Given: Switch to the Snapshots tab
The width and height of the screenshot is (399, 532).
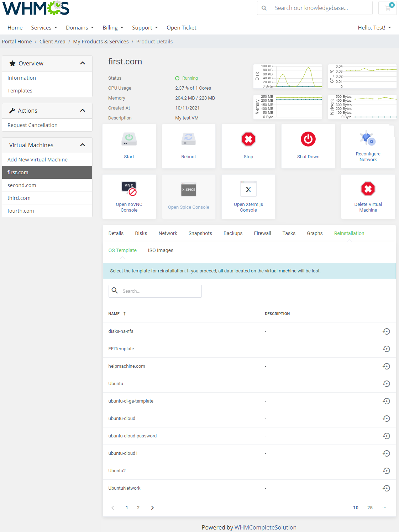Looking at the screenshot, I should pos(200,233).
